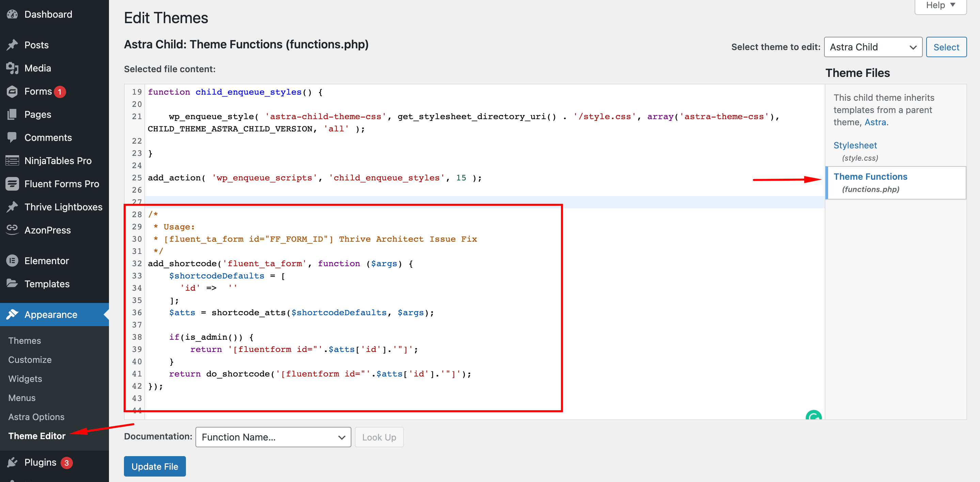Click the Plugins plug icon
This screenshot has height=482, width=980.
pyautogui.click(x=12, y=462)
